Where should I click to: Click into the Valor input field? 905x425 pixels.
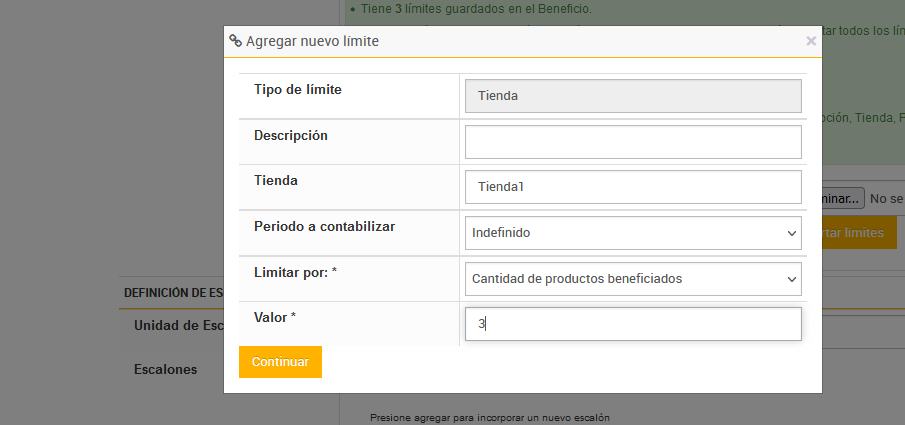633,324
